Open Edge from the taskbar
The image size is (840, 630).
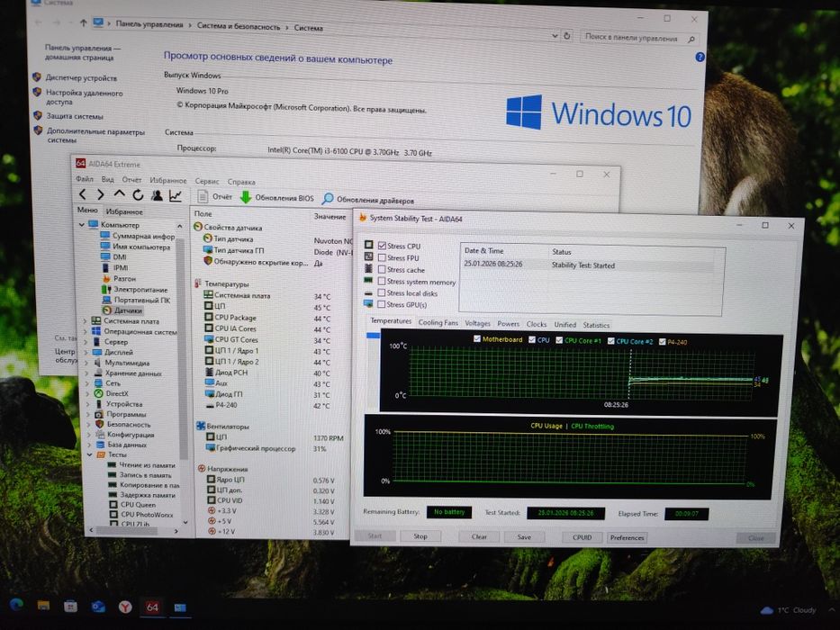tap(16, 604)
